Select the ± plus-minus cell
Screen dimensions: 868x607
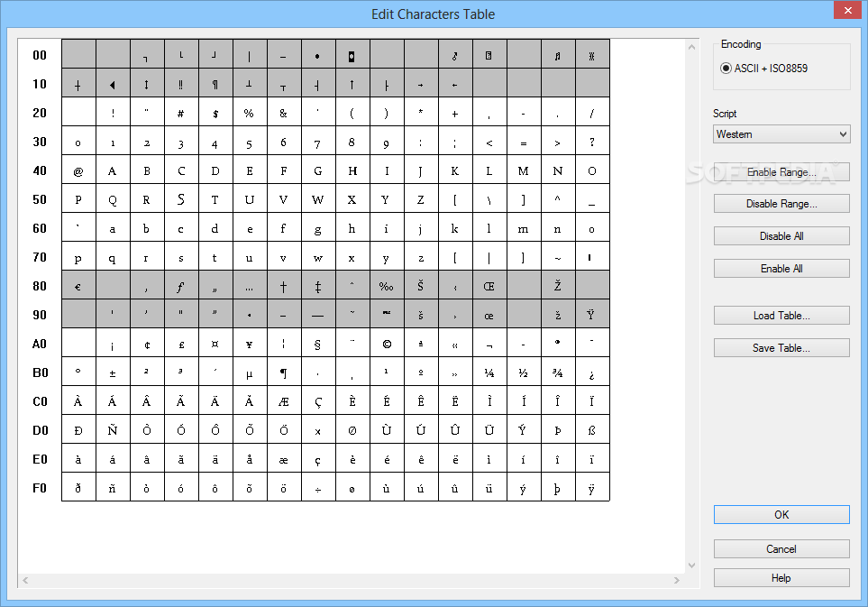pyautogui.click(x=113, y=372)
